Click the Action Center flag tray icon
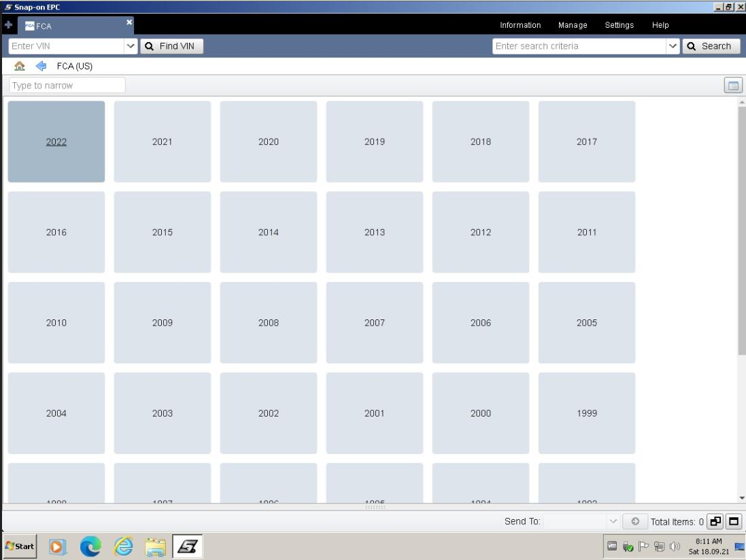 click(643, 546)
